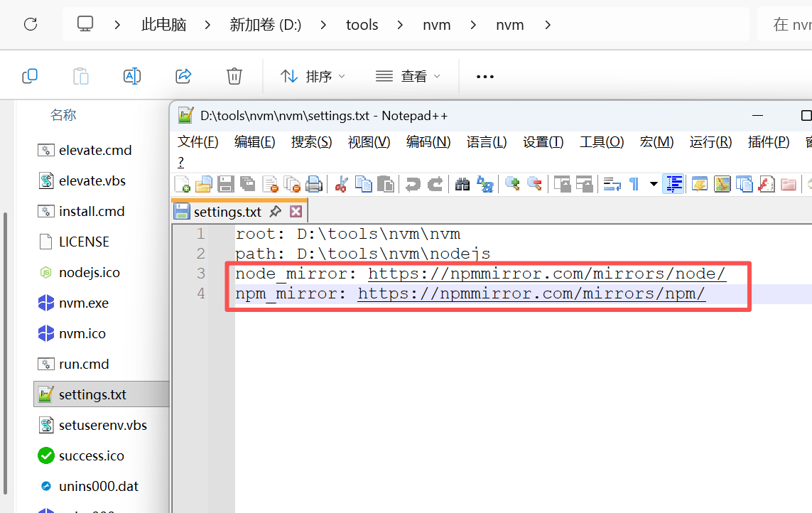
Task: Open the 编码(N) encoding menu
Action: pyautogui.click(x=428, y=142)
